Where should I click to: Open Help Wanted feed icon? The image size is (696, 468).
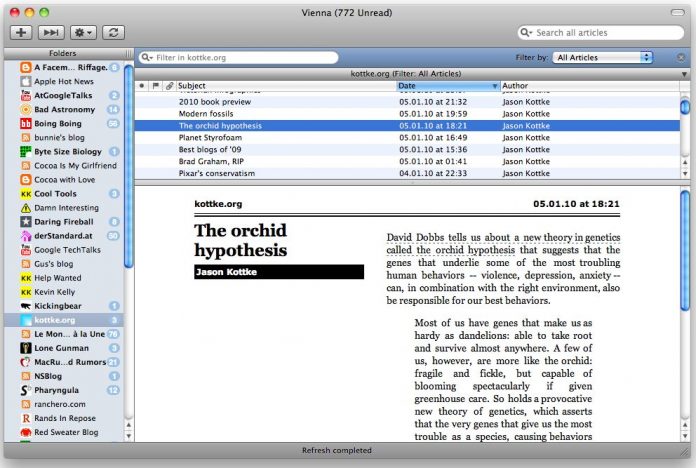click(26, 278)
